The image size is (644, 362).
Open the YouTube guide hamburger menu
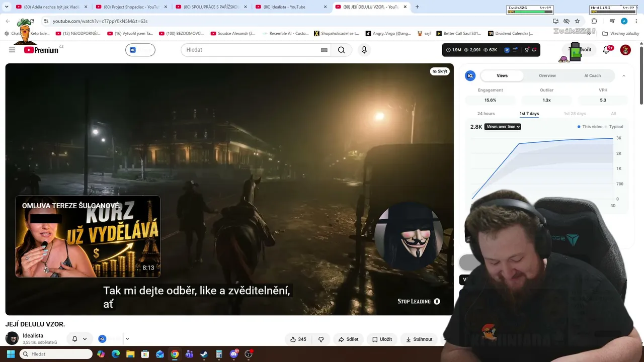(12, 50)
